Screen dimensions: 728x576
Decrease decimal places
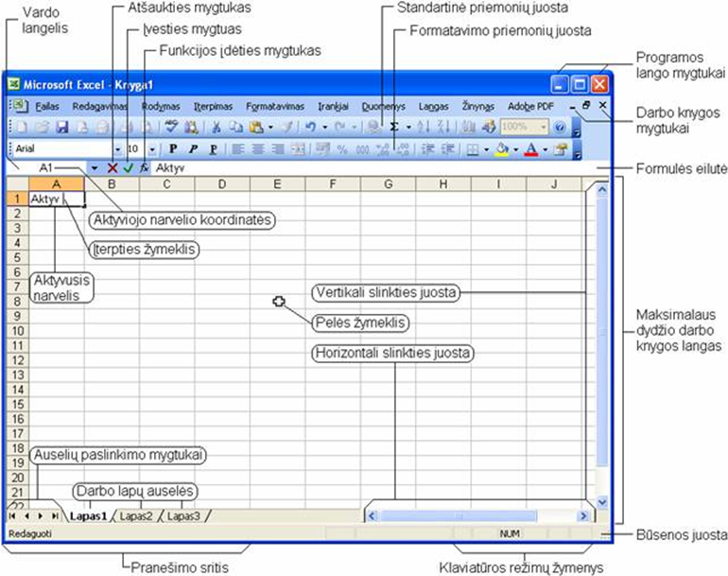pos(403,149)
